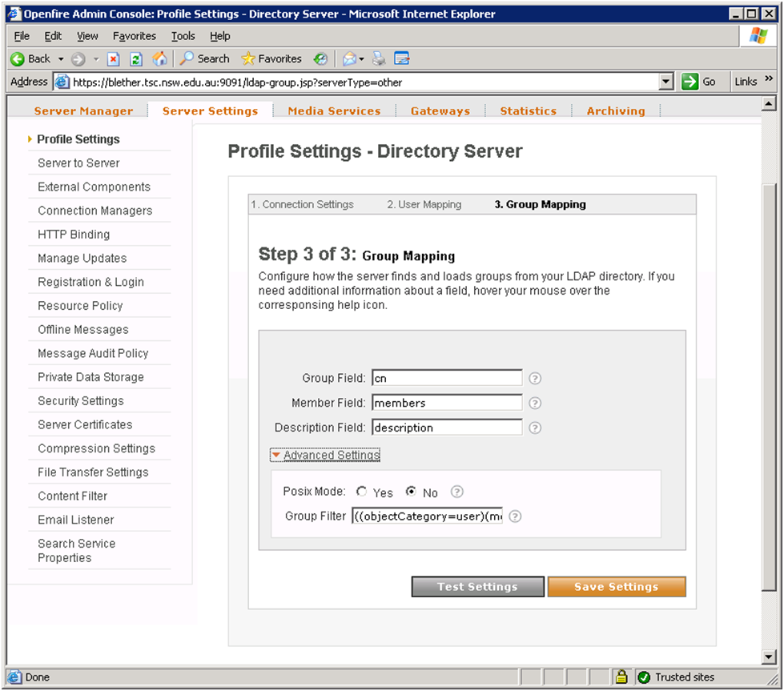The height and width of the screenshot is (691, 784).
Task: Click the Save Settings button
Action: point(617,586)
